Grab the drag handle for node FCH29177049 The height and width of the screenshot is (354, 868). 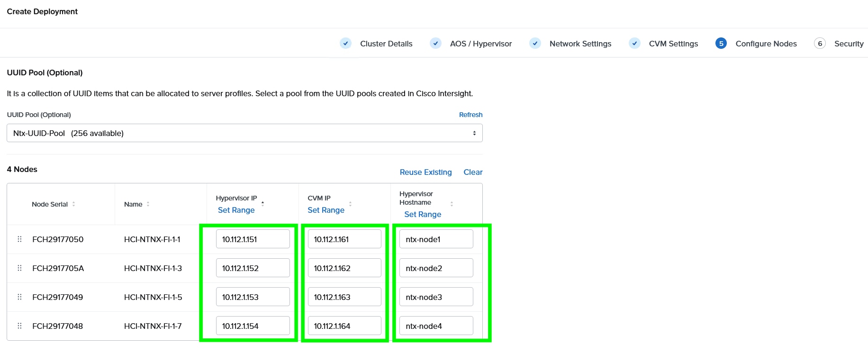19,297
